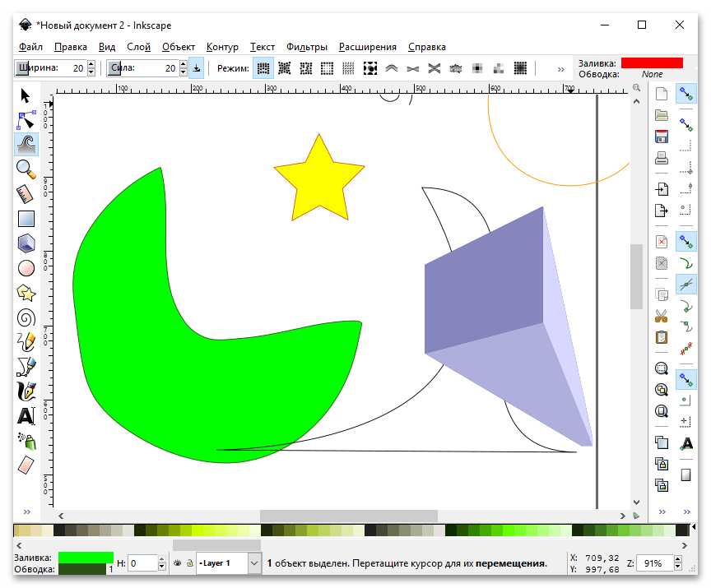Screen dimensions: 711x588
Task: Toggle Layer 1 visibility eye icon
Action: click(177, 563)
